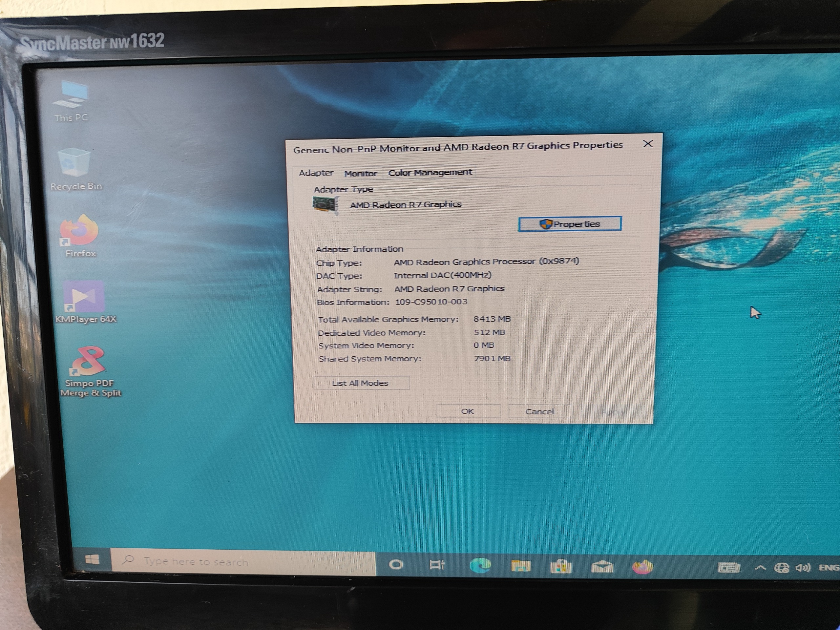This screenshot has width=840, height=630.
Task: Click the Windows Start button
Action: coord(92,559)
